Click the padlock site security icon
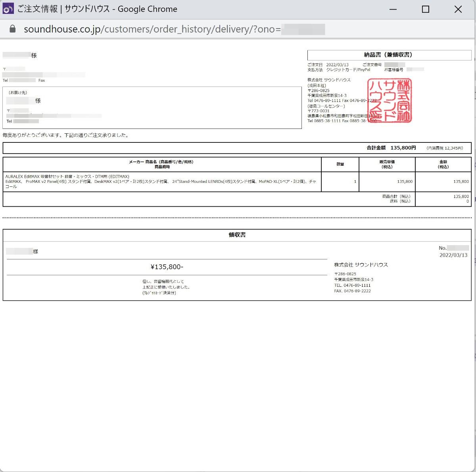The image size is (476, 472). (13, 29)
